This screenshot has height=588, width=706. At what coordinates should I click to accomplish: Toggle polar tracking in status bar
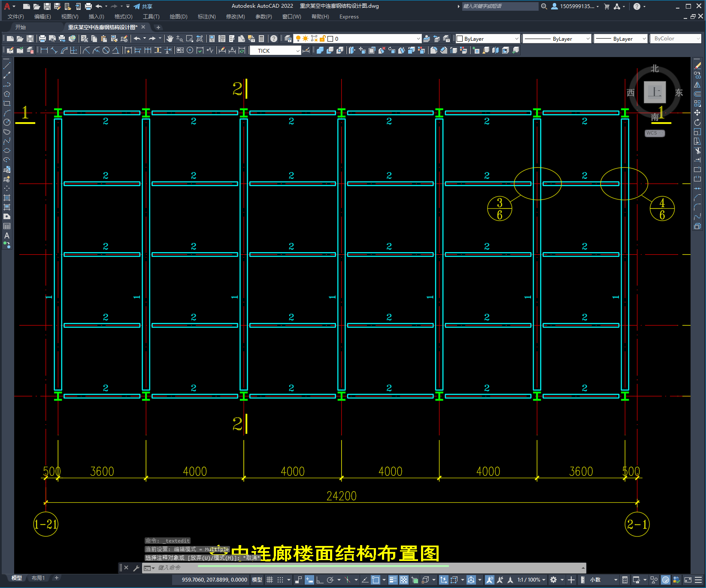tap(330, 580)
